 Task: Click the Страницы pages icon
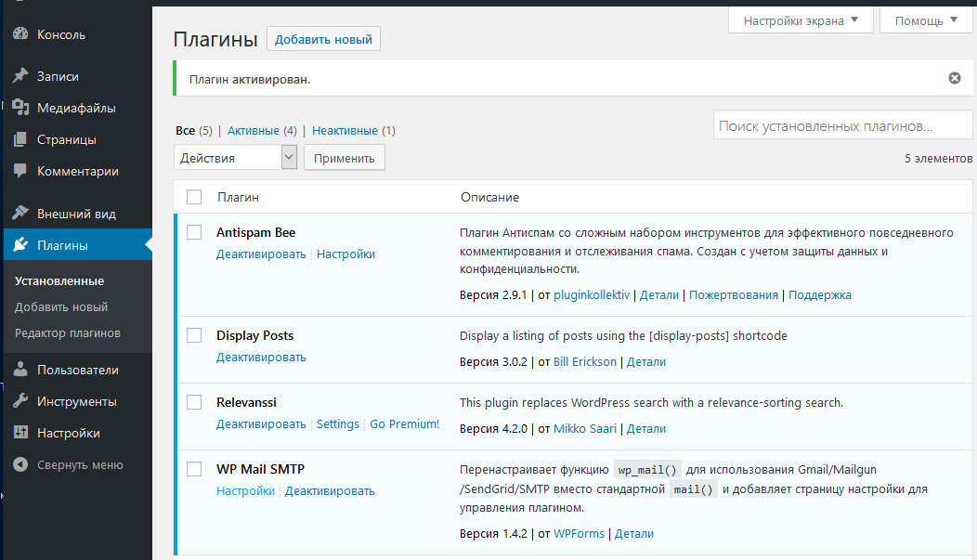coord(20,139)
